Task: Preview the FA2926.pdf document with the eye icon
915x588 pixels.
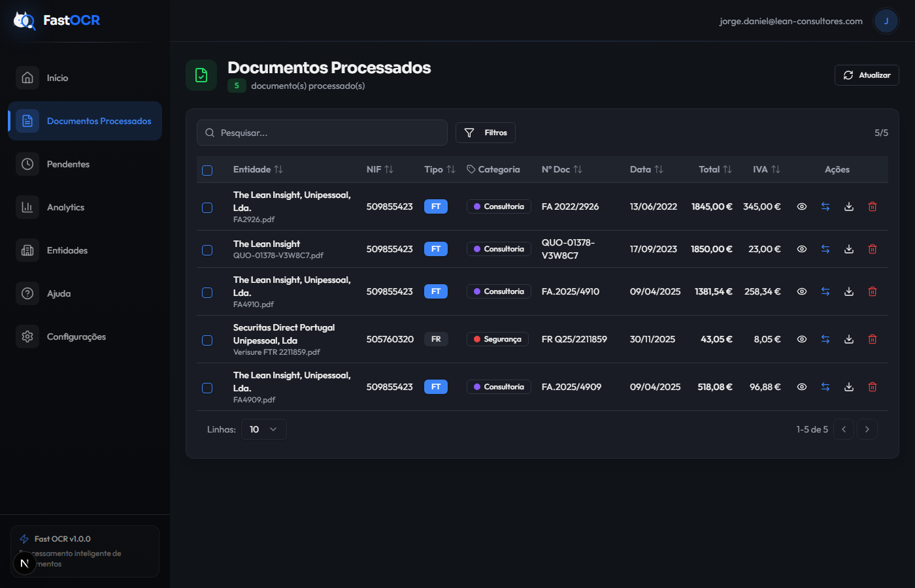Action: 802,206
